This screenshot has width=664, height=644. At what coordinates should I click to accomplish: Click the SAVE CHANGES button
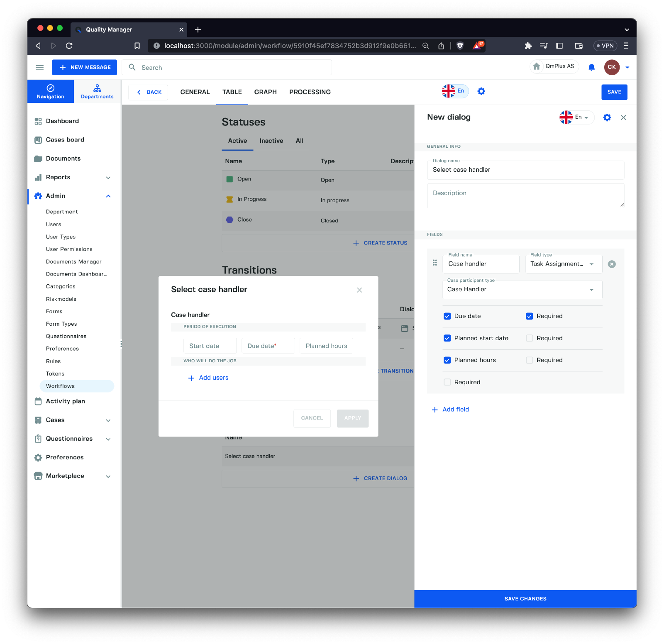coord(525,598)
